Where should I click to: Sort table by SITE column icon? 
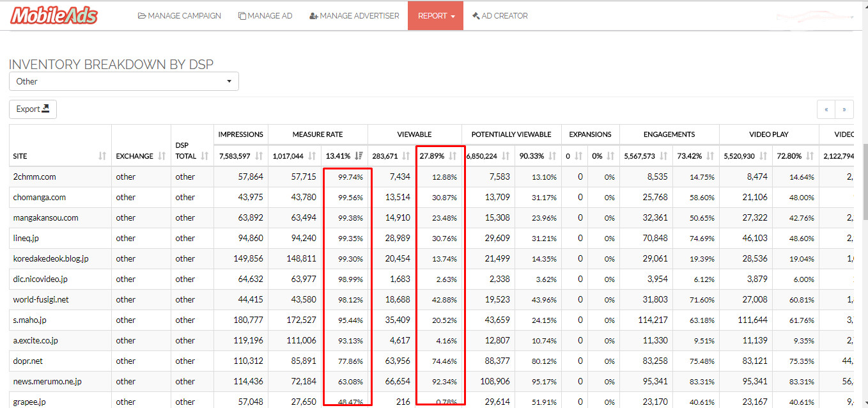pyautogui.click(x=102, y=156)
